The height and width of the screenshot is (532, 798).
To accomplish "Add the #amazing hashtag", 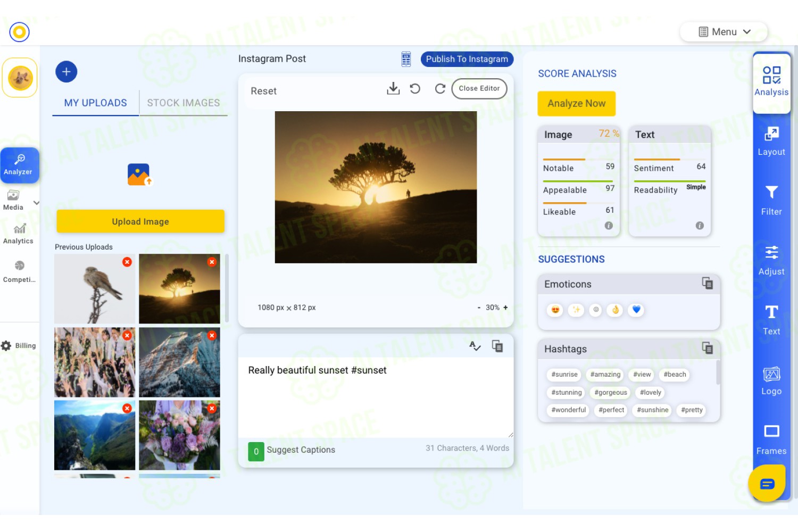I will click(x=605, y=375).
